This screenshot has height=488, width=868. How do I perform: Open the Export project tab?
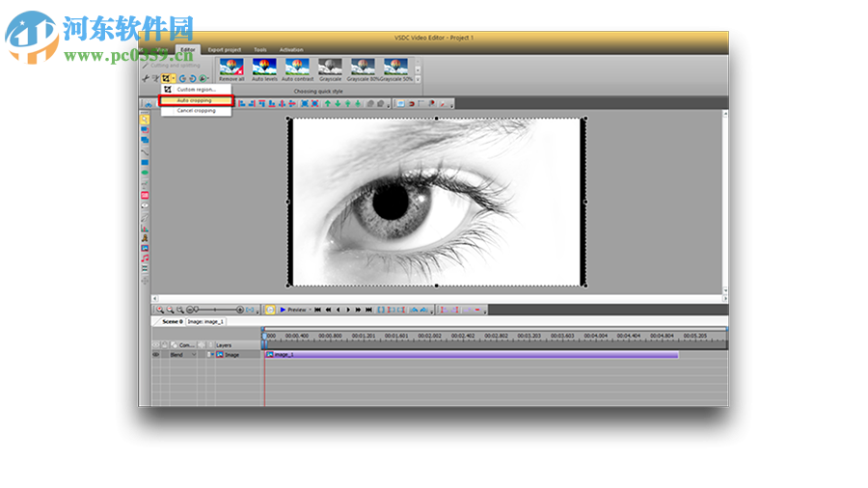click(x=224, y=50)
